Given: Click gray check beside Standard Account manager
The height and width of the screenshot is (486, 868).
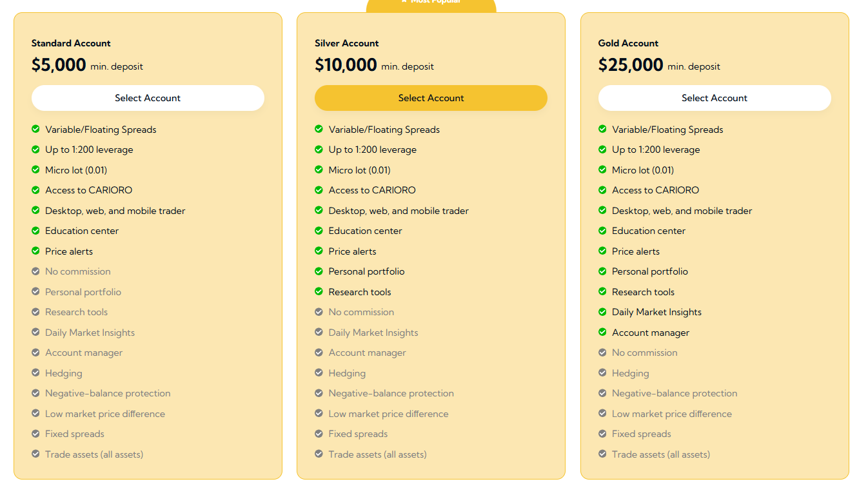Looking at the screenshot, I should click(36, 353).
